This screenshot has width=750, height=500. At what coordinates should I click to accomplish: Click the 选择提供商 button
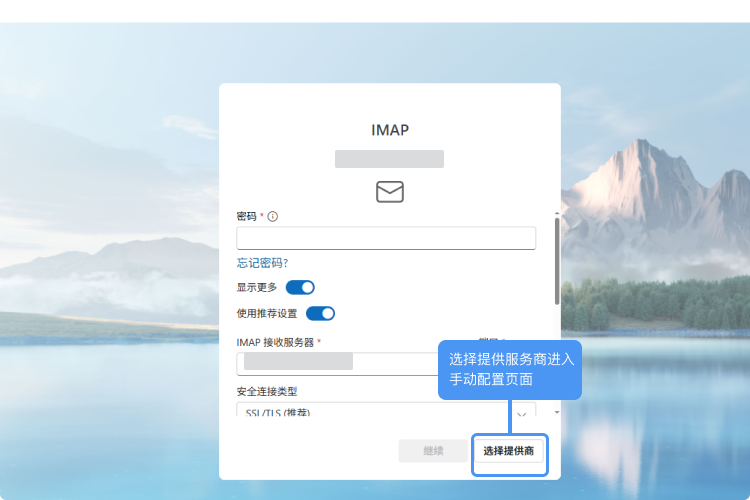(509, 451)
